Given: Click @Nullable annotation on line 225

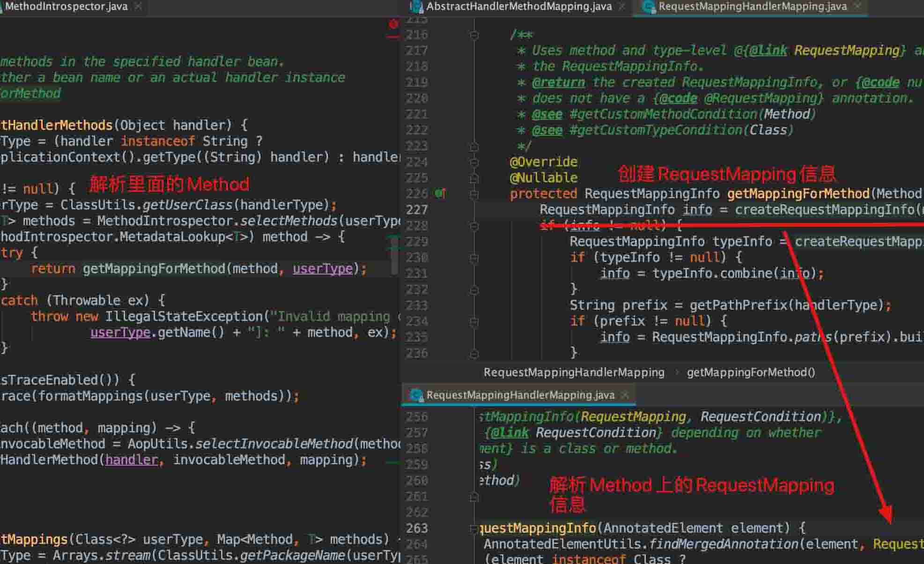Looking at the screenshot, I should pos(543,178).
